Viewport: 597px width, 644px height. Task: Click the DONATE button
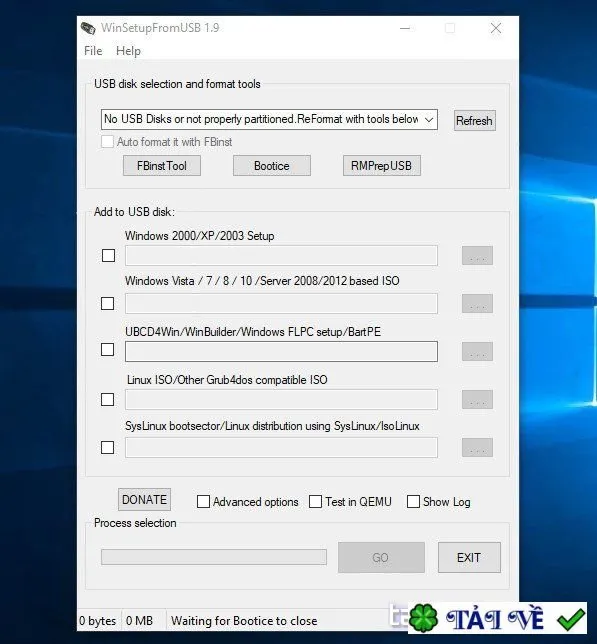coord(145,499)
